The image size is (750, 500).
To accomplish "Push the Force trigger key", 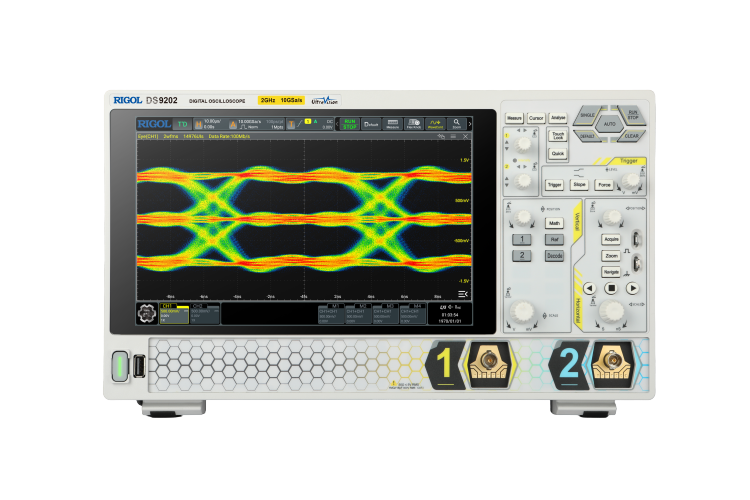I will click(604, 184).
